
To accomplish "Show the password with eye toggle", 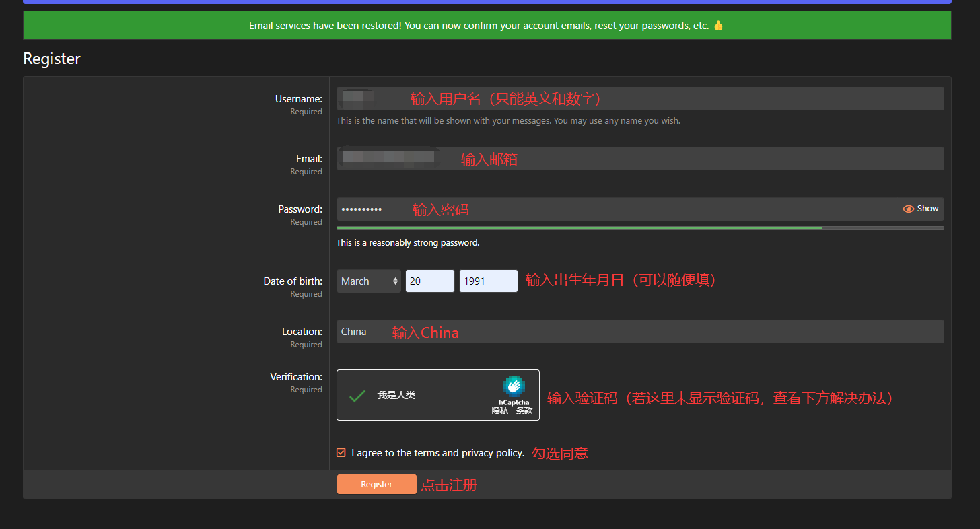I will 920,209.
